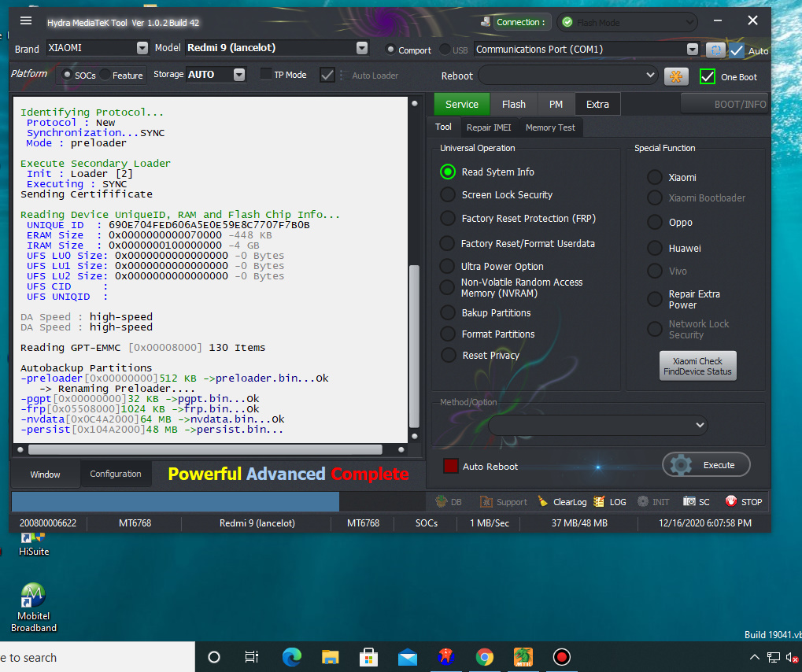The width and height of the screenshot is (802, 672).
Task: Expand the Brand XIAOMI dropdown
Action: (142, 48)
